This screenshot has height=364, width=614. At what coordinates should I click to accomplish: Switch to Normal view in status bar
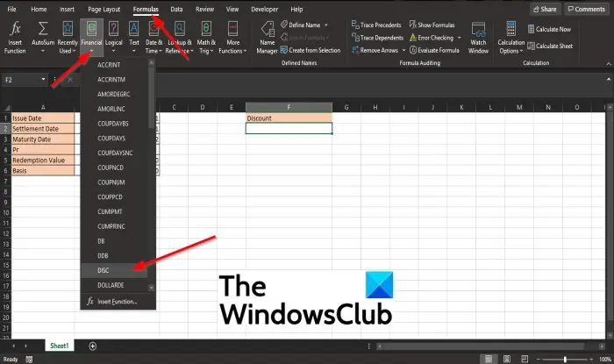[489, 359]
